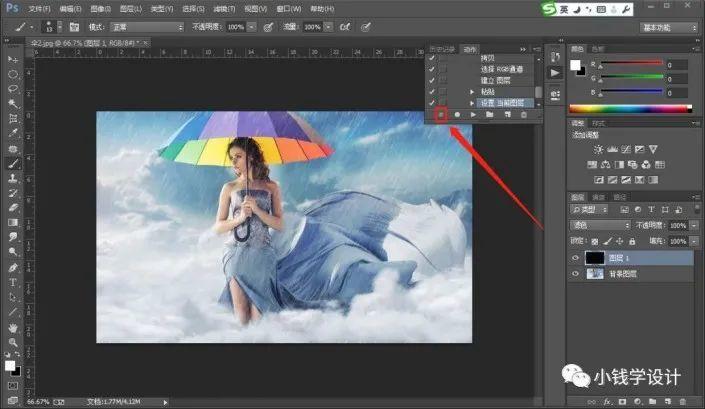Select layer 图层 1 by its name
705x409 pixels.
(619, 258)
